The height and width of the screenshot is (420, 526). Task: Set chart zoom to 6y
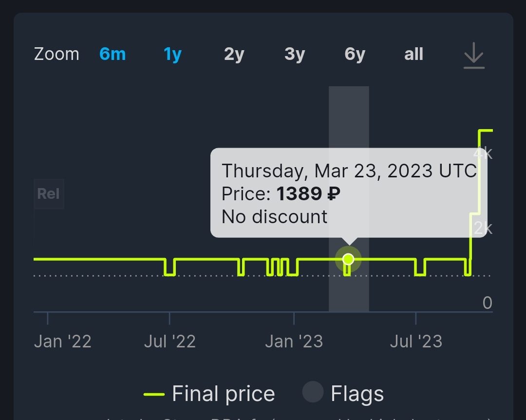click(x=355, y=55)
